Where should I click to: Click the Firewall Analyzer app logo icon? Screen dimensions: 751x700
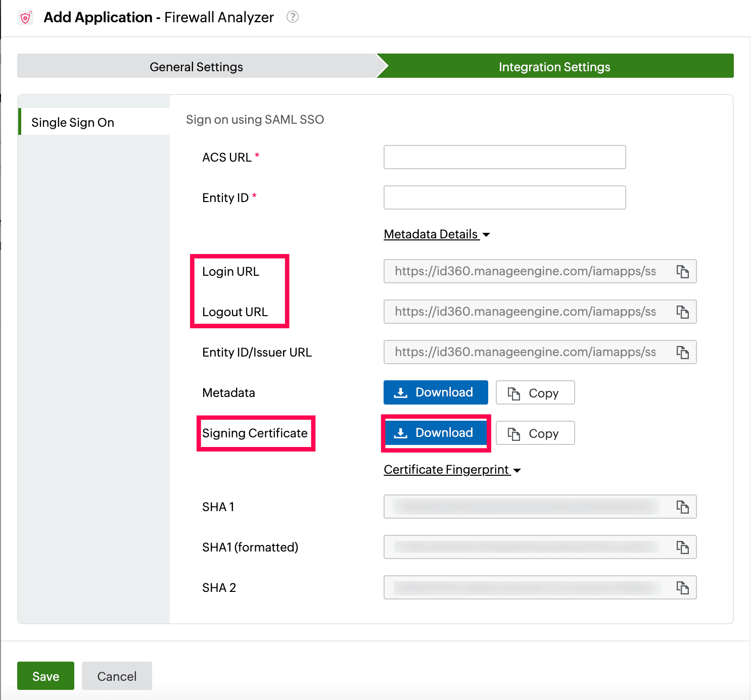(25, 18)
